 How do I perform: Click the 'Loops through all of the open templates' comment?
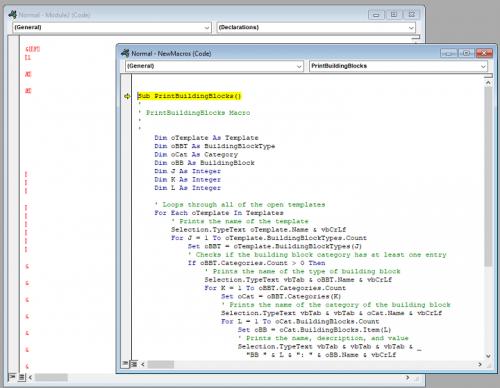tap(240, 204)
